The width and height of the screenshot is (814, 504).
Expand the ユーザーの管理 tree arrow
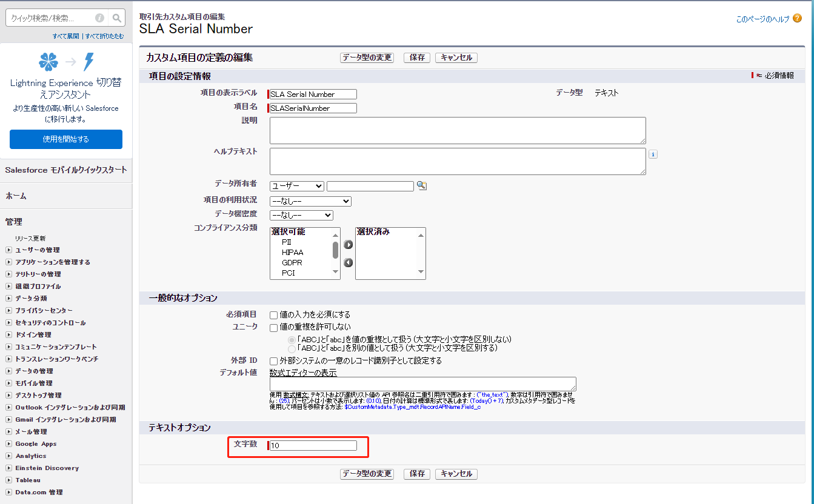8,250
